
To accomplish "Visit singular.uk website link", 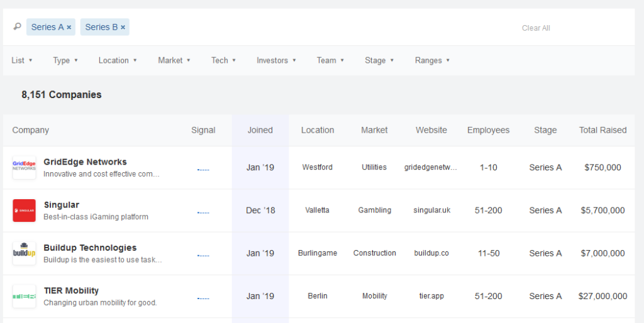I will [431, 210].
